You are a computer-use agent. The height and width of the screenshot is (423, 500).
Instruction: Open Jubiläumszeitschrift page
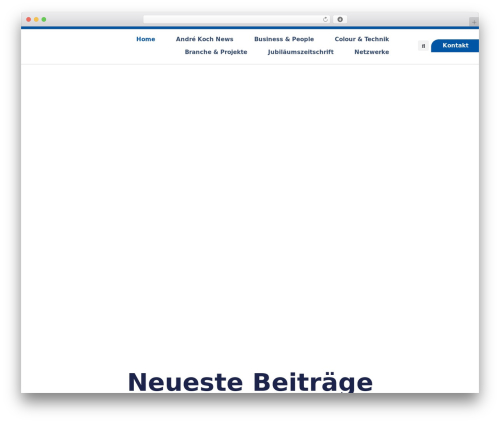coord(301,52)
